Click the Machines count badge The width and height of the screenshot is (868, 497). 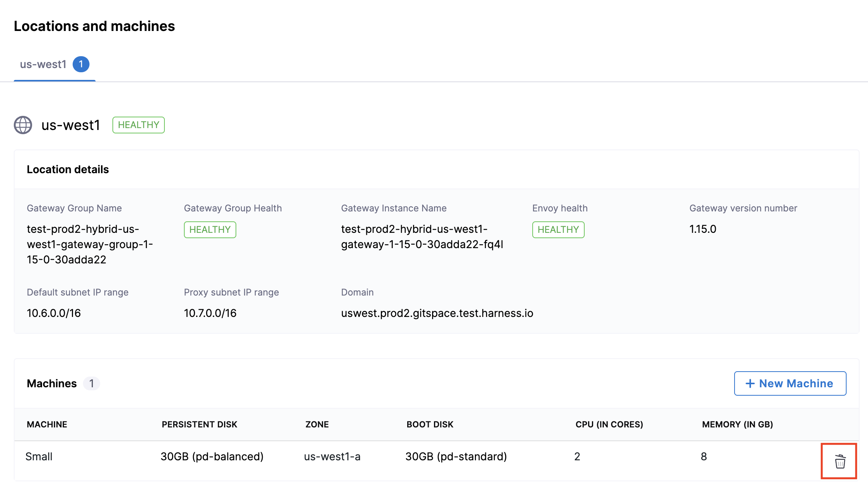click(91, 383)
